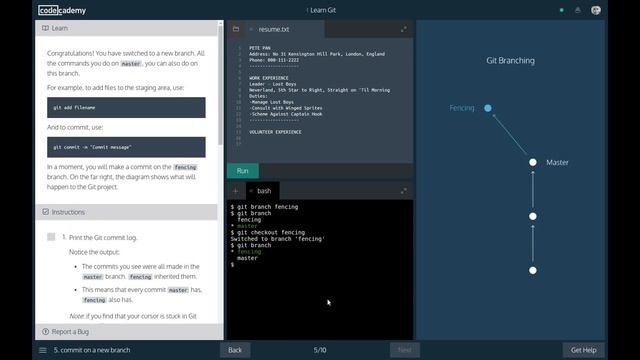Viewport: 640px width, 360px height.
Task: Expand the bash terminal to fullscreen
Action: [404, 191]
